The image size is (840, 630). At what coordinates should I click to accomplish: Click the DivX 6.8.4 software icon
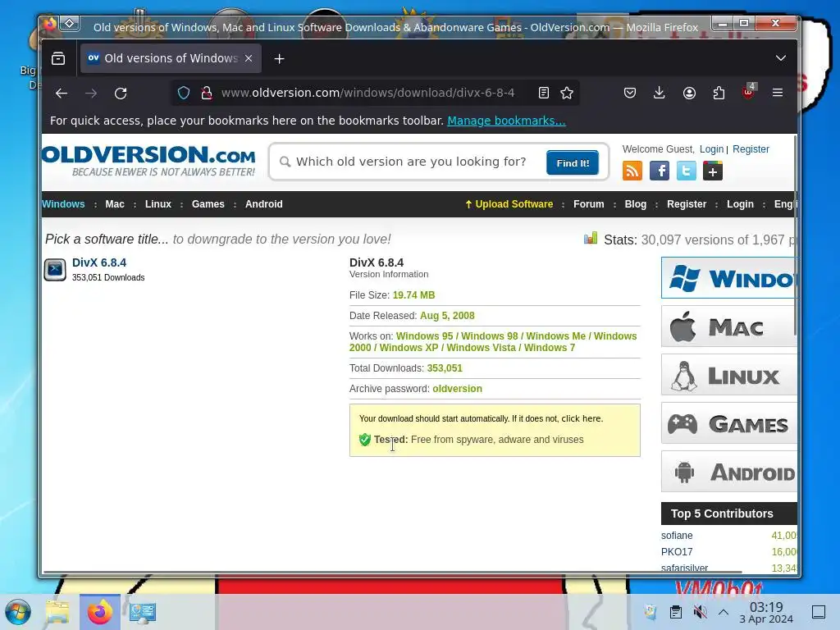click(55, 269)
